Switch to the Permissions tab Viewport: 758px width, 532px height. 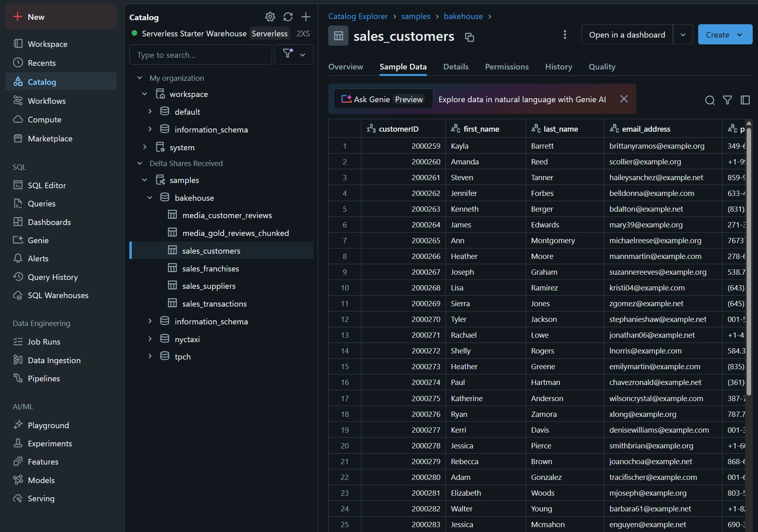tap(507, 67)
